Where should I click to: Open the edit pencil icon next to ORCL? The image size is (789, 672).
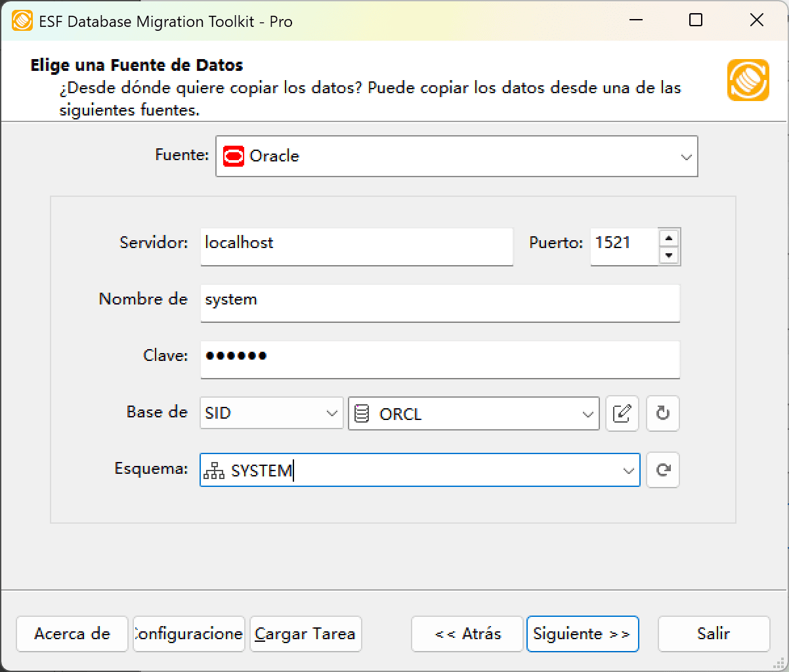click(x=622, y=413)
